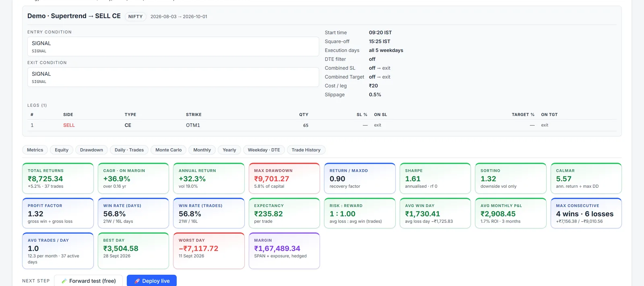Select the Daily · Trades tab
Screen dimensions: 644x286
click(x=129, y=150)
